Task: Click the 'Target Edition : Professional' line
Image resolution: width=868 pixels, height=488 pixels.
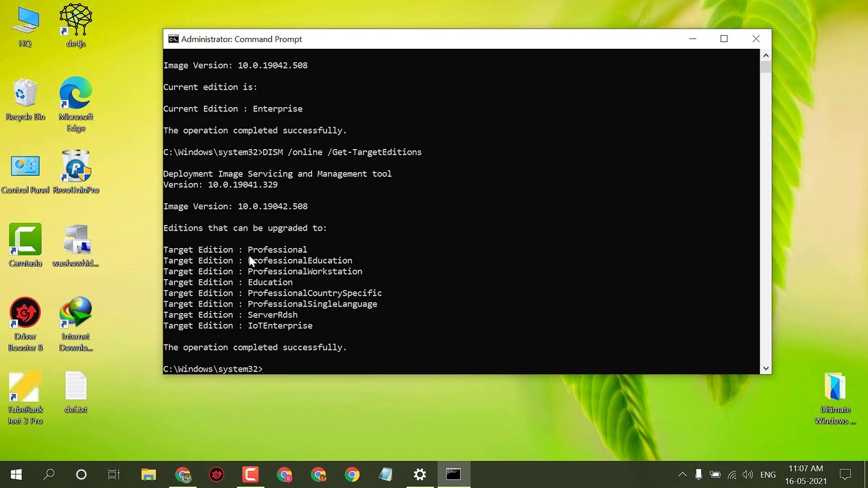Action: coord(235,249)
